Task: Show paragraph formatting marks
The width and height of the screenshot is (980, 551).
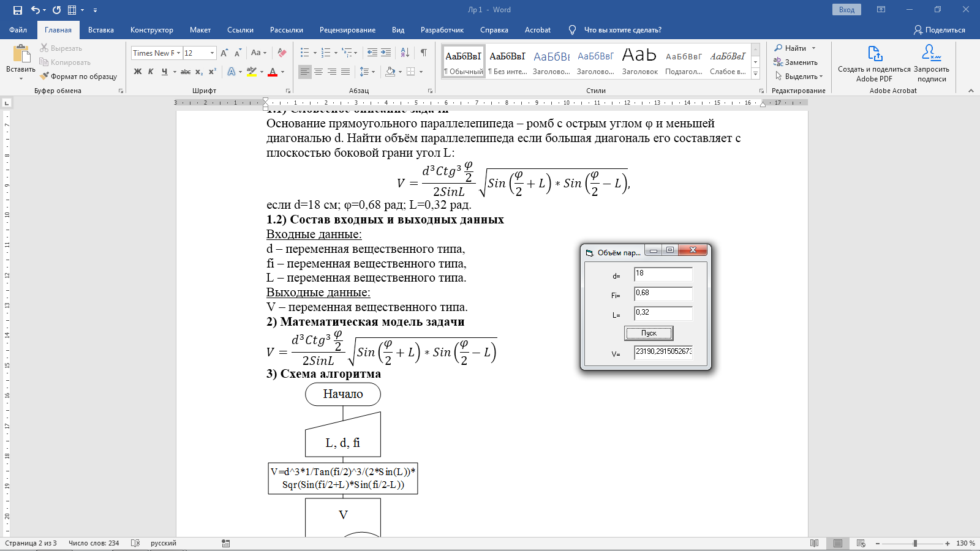Action: pos(424,53)
